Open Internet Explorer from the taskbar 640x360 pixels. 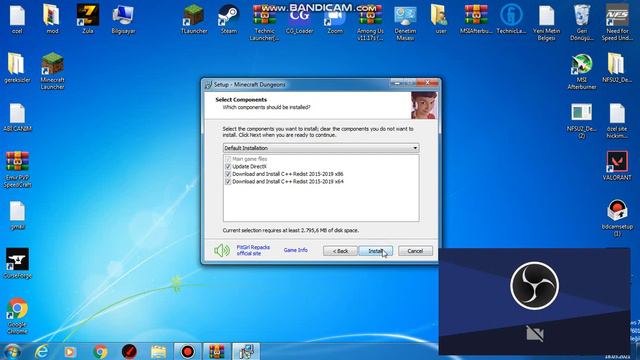point(41,351)
